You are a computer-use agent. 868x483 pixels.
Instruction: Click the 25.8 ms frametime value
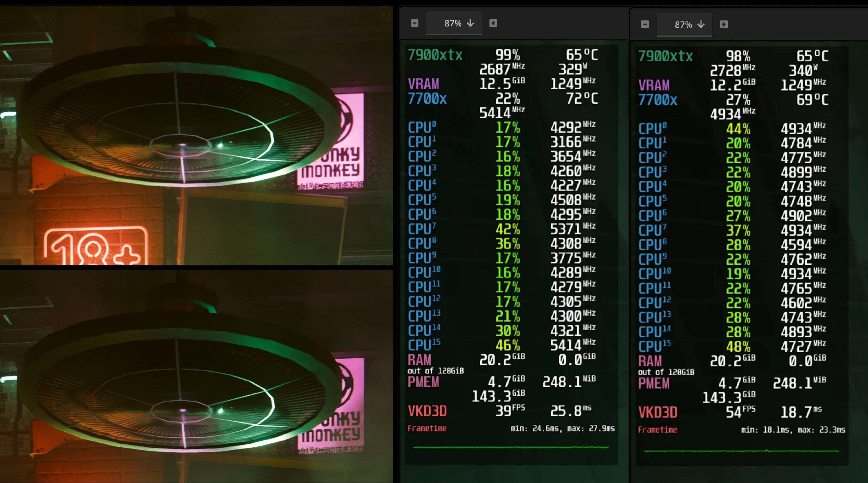click(571, 410)
